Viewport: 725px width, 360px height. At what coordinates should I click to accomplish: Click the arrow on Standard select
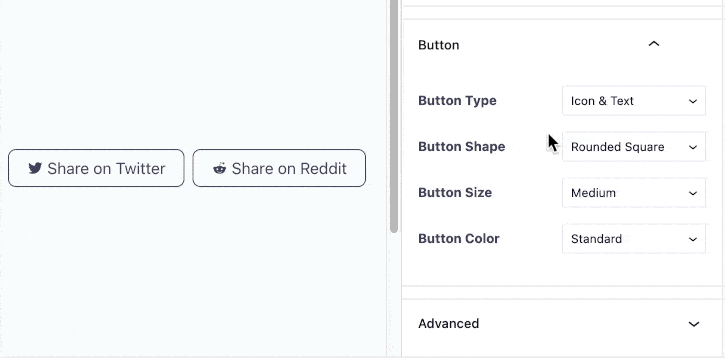[693, 239]
